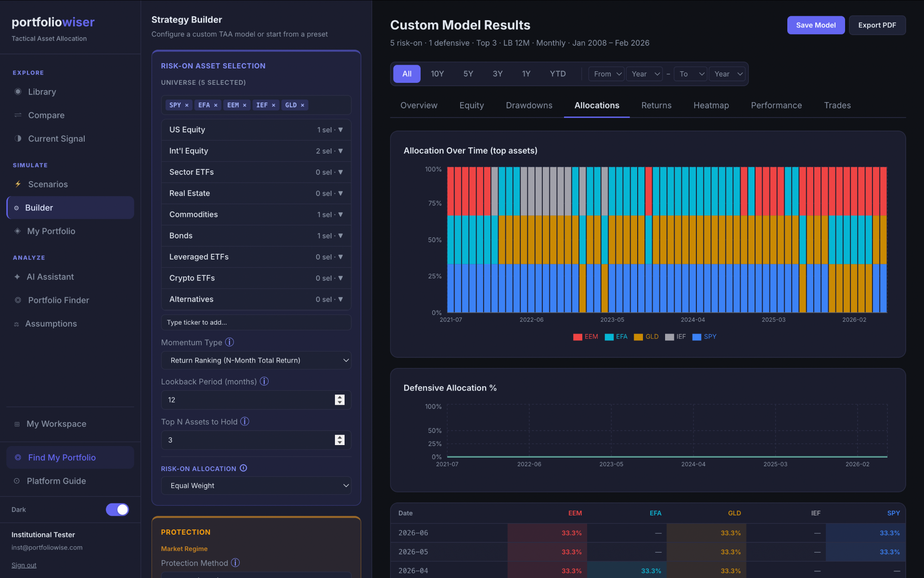The height and width of the screenshot is (578, 924).
Task: Toggle EFA series in chart legend
Action: click(616, 337)
